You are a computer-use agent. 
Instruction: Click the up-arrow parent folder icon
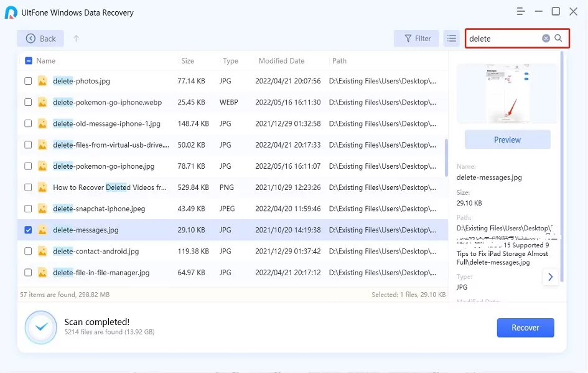pyautogui.click(x=76, y=39)
